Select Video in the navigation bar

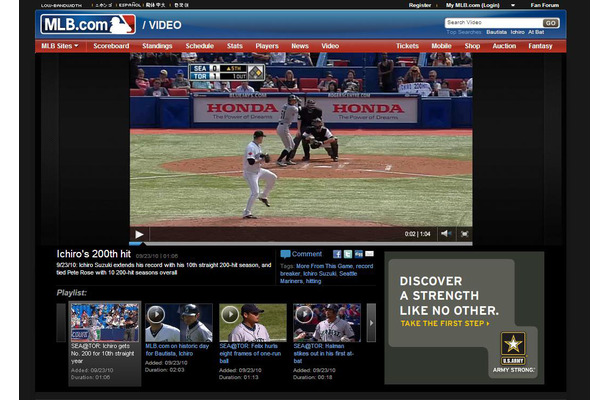330,46
